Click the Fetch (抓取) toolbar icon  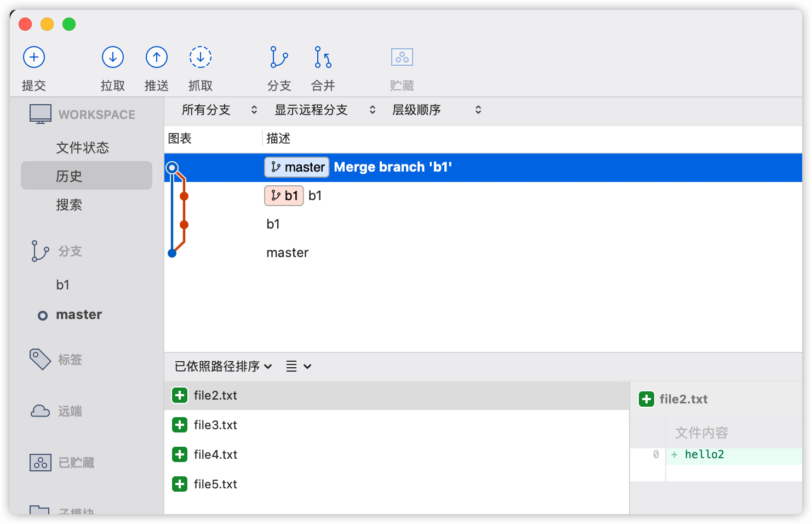(x=201, y=58)
